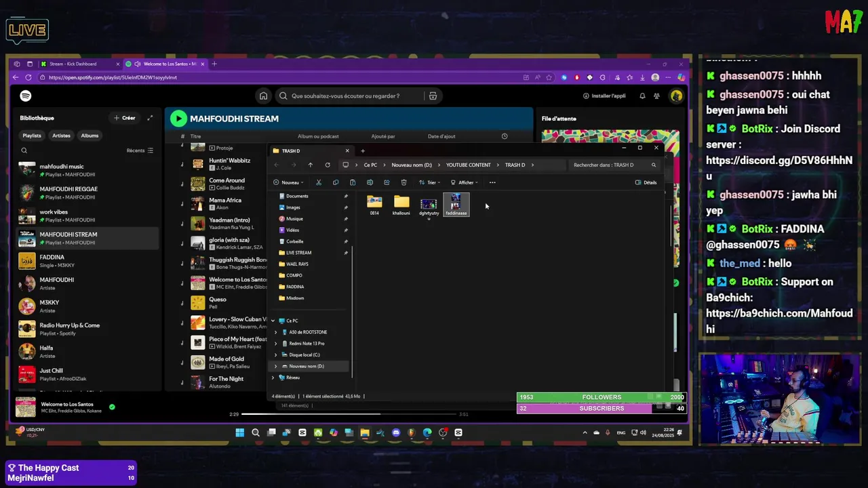Expand Redmi Note 13 Pro node
This screenshot has height=488, width=868.
pos(275,344)
